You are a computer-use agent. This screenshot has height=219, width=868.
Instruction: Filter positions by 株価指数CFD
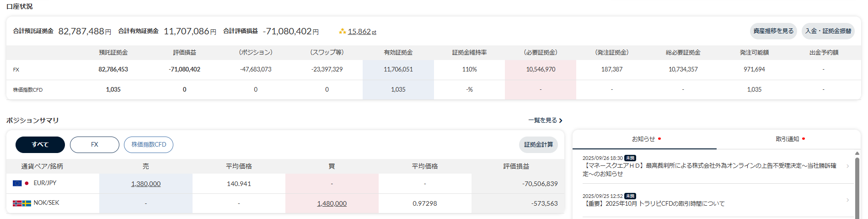pyautogui.click(x=149, y=145)
